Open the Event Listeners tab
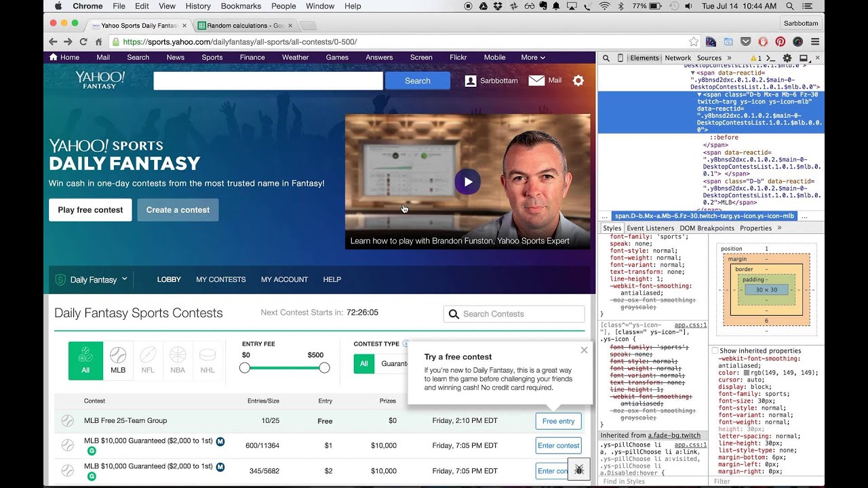The height and width of the screenshot is (488, 868). (x=650, y=228)
